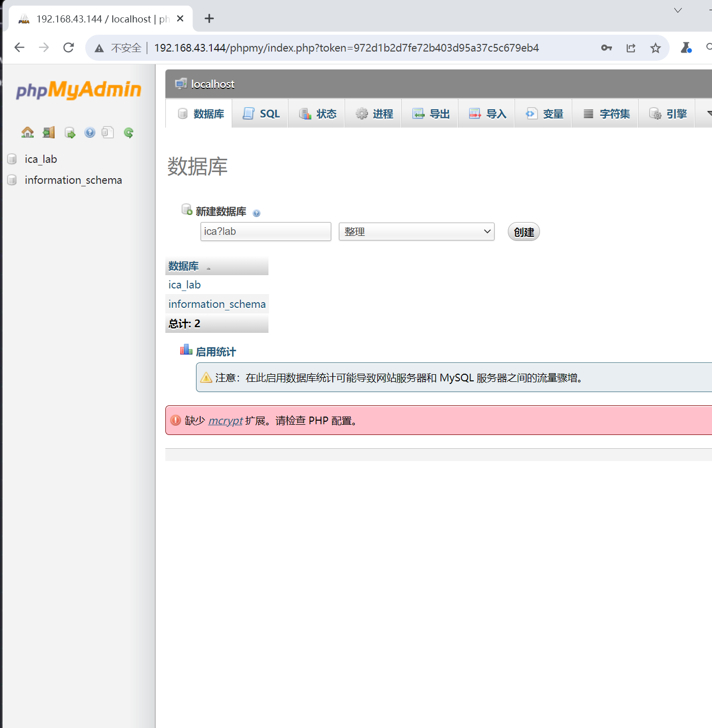The width and height of the screenshot is (712, 728).
Task: Click the 启用统计 bar chart icon
Action: point(186,350)
